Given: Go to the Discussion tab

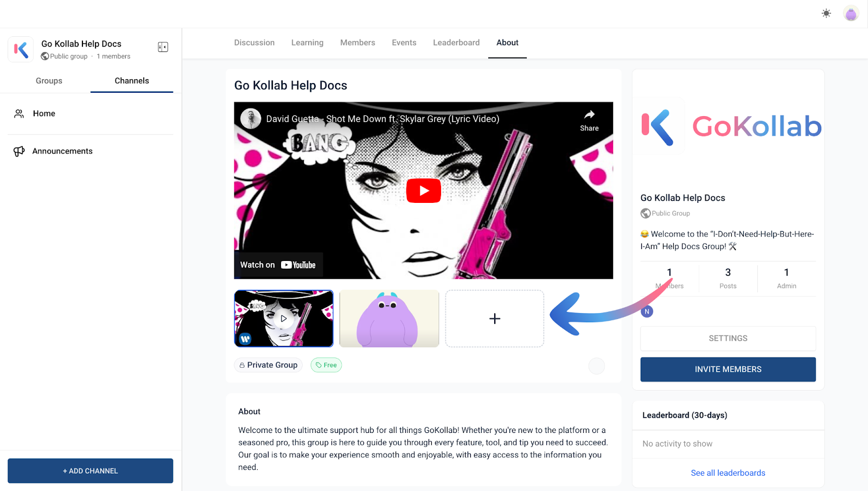Looking at the screenshot, I should (x=254, y=43).
